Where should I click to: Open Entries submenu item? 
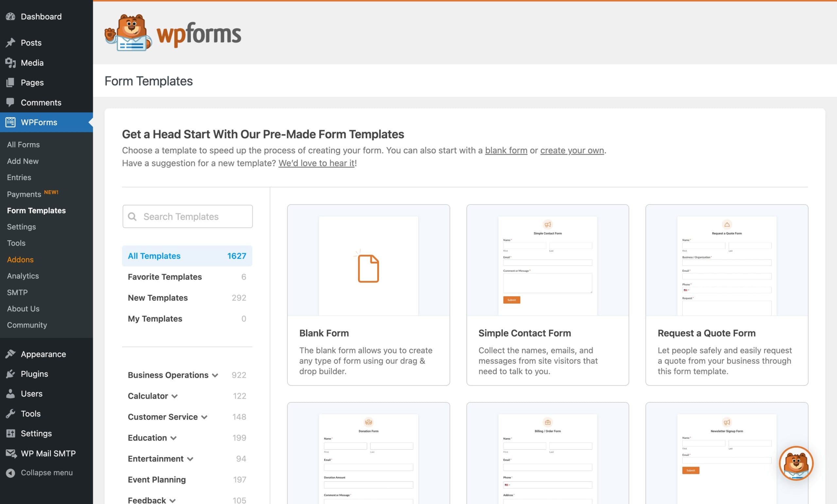19,177
